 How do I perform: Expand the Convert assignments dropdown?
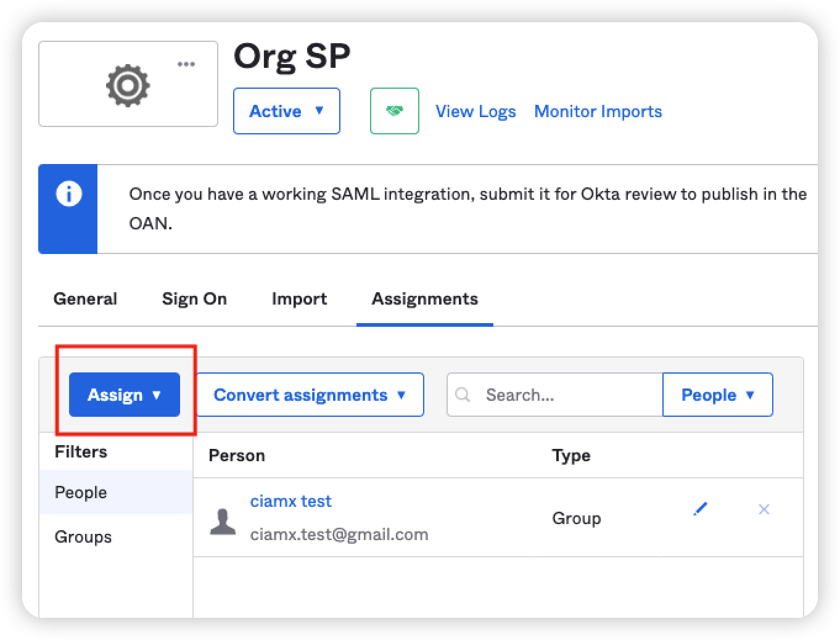click(x=310, y=395)
